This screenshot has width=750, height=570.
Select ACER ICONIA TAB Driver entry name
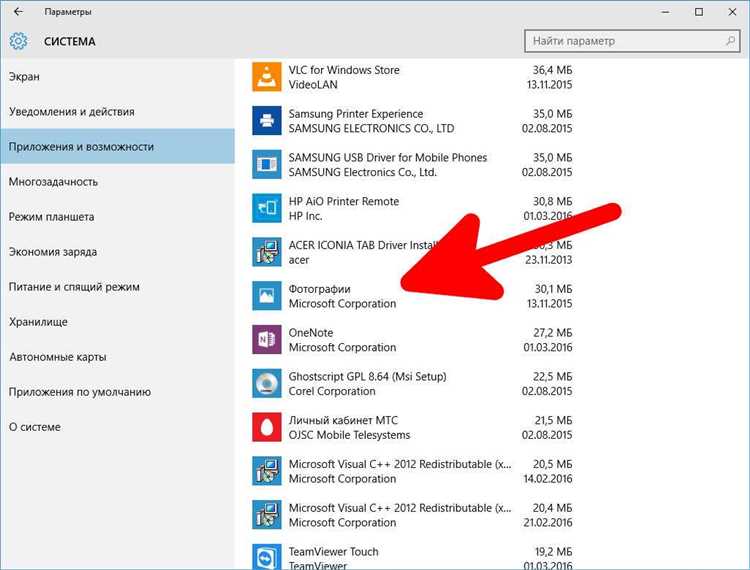click(x=364, y=245)
